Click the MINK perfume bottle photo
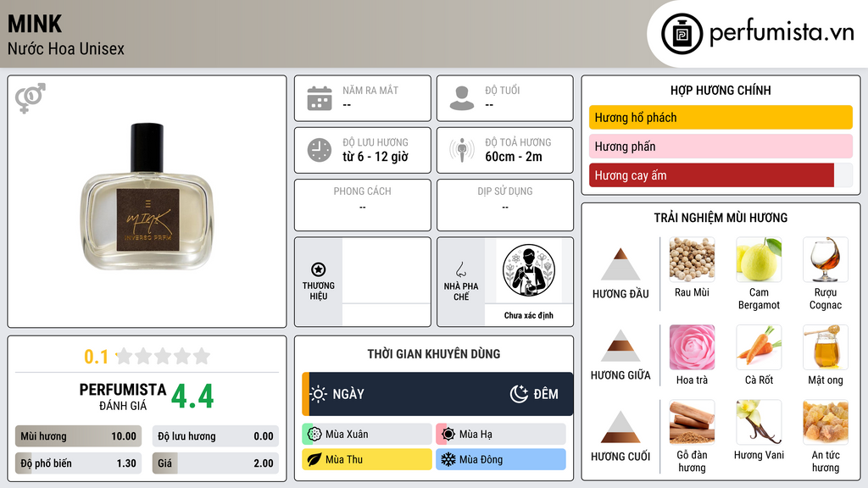Screen dimensions: 868x488 pos(147,198)
